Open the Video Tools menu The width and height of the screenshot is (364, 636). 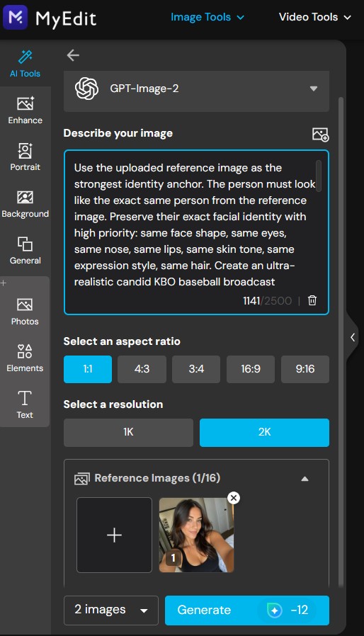[314, 18]
